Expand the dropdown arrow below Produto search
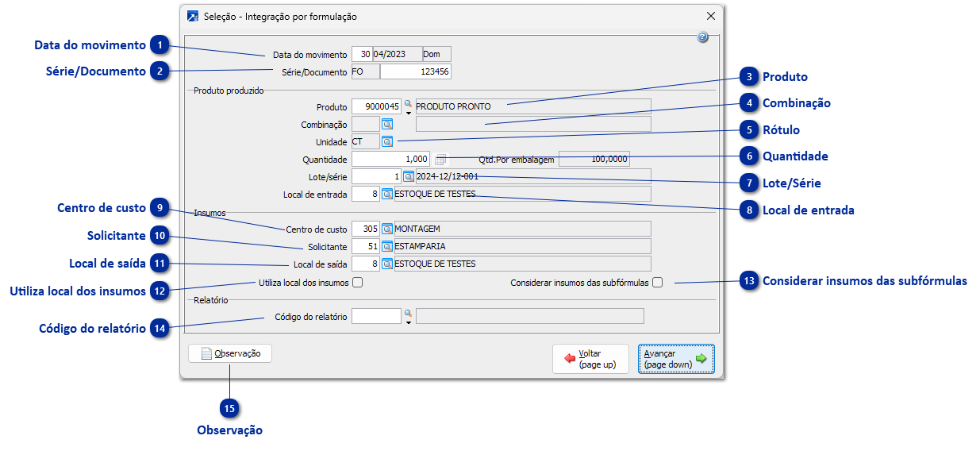980x451 pixels. pos(409,113)
